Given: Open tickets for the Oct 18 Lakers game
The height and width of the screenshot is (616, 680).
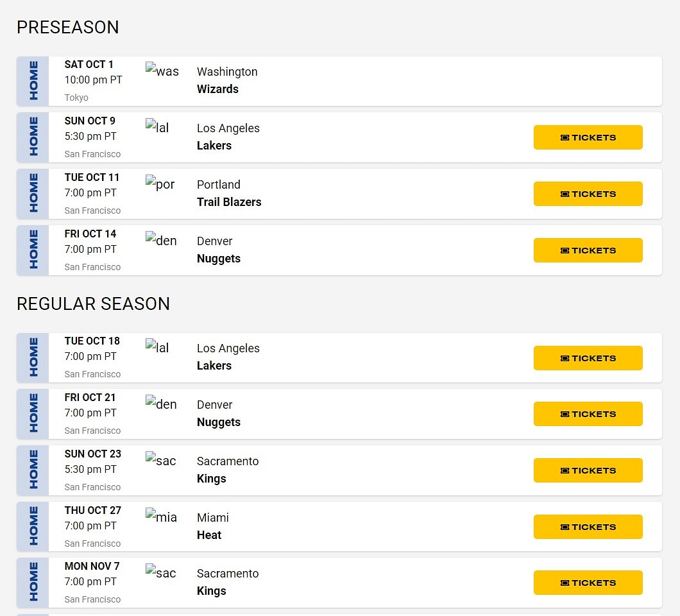Looking at the screenshot, I should 588,358.
